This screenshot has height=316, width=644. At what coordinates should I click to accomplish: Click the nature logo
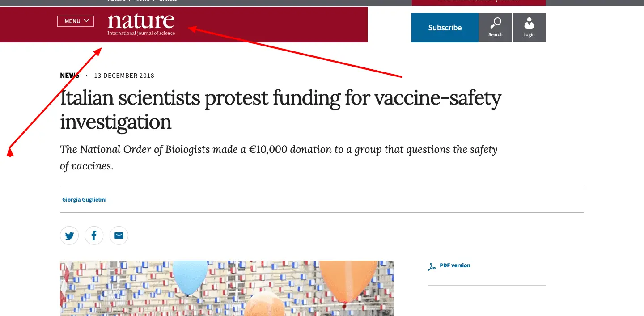pos(141,21)
